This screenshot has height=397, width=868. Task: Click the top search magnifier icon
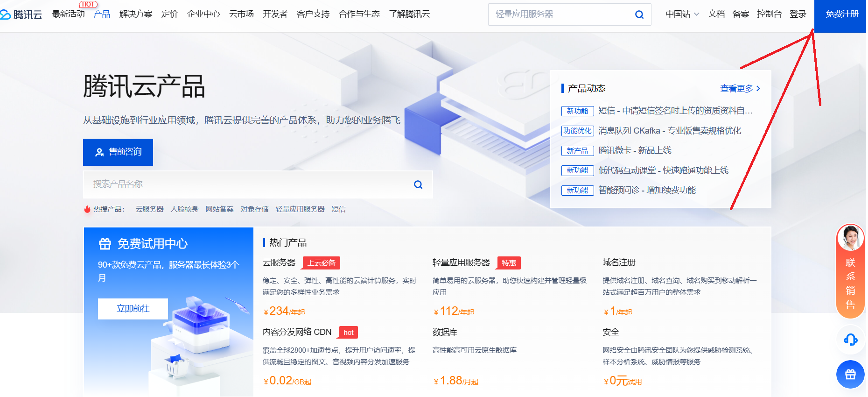[639, 14]
